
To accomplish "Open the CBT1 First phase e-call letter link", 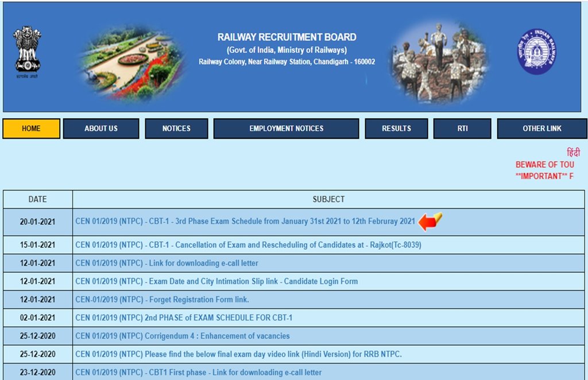I will pos(198,372).
